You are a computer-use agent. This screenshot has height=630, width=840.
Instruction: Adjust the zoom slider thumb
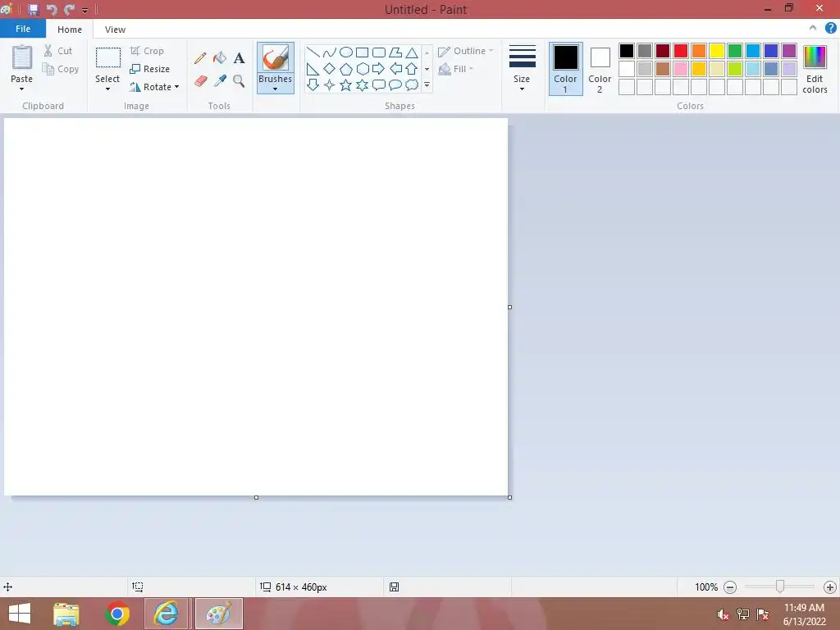(780, 587)
